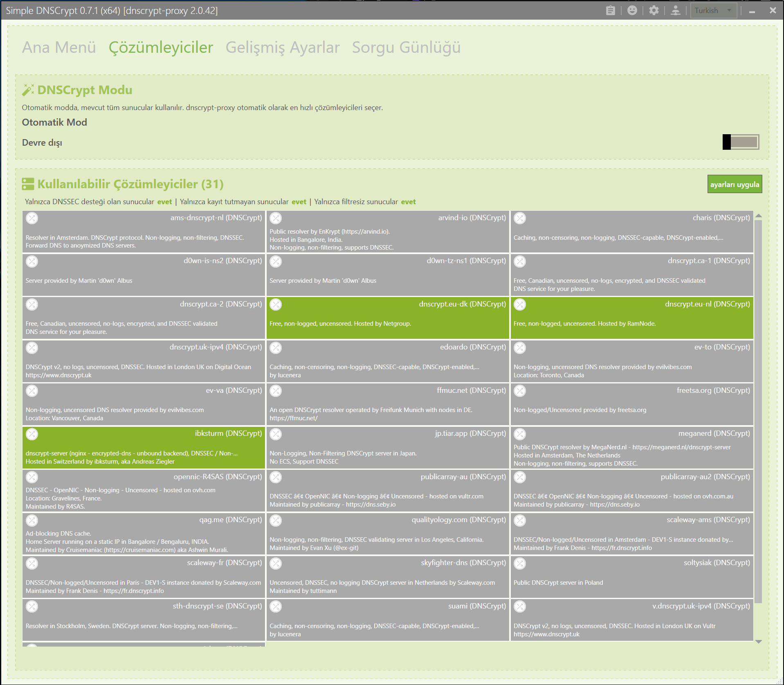
Task: Click meganerd resolver circle icon
Action: [x=520, y=434]
